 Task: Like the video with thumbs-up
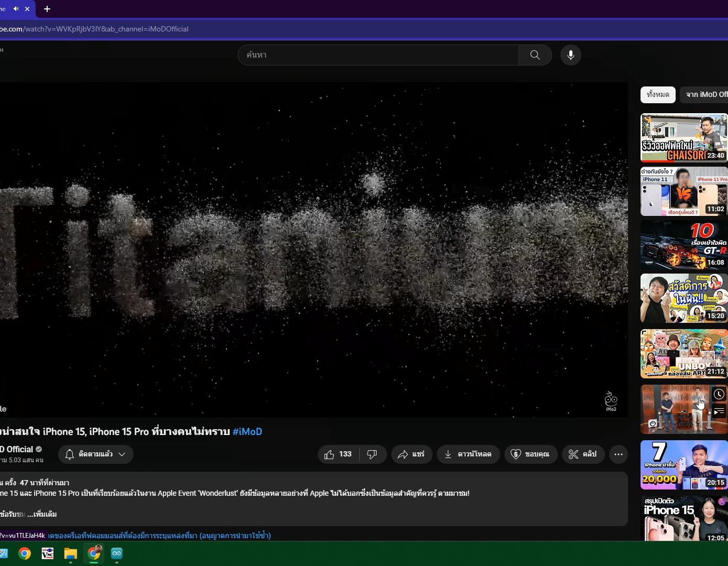click(338, 454)
